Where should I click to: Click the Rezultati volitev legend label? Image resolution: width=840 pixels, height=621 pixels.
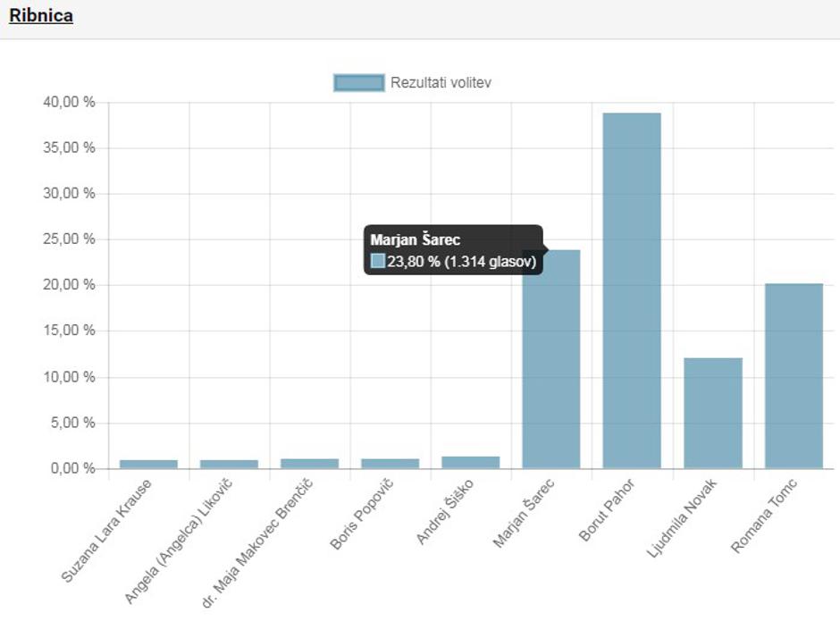pyautogui.click(x=441, y=83)
